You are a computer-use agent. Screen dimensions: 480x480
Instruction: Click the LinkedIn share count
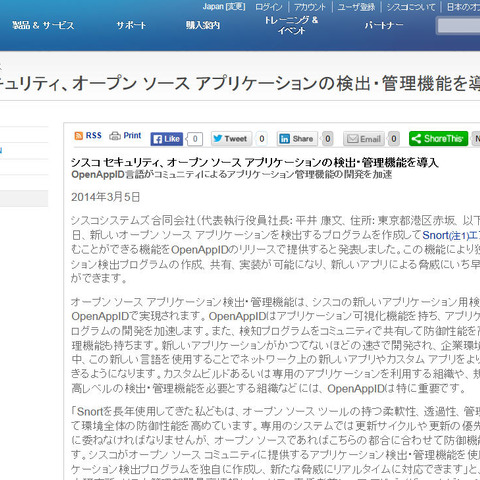tap(328, 139)
